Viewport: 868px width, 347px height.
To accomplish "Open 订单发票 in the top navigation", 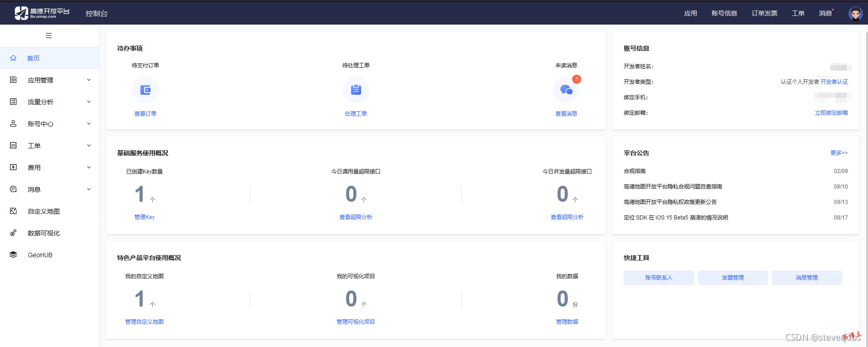I will click(x=764, y=13).
